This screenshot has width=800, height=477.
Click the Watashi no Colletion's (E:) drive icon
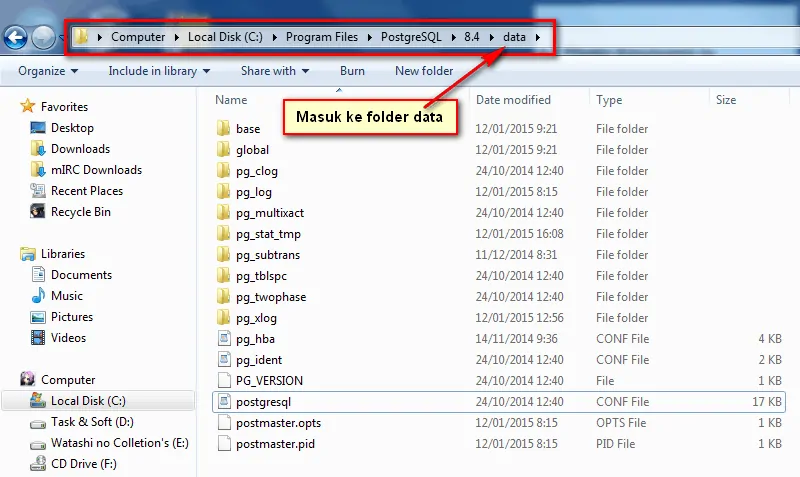38,444
